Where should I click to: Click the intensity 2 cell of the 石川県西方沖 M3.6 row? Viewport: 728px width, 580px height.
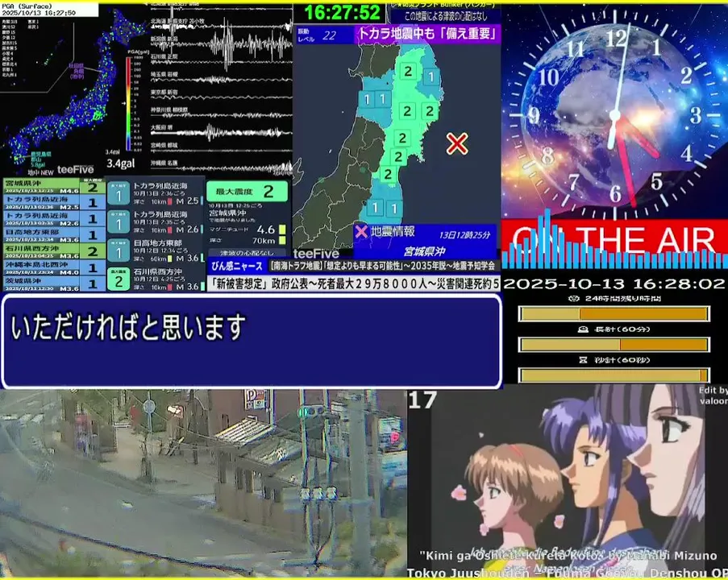click(93, 251)
